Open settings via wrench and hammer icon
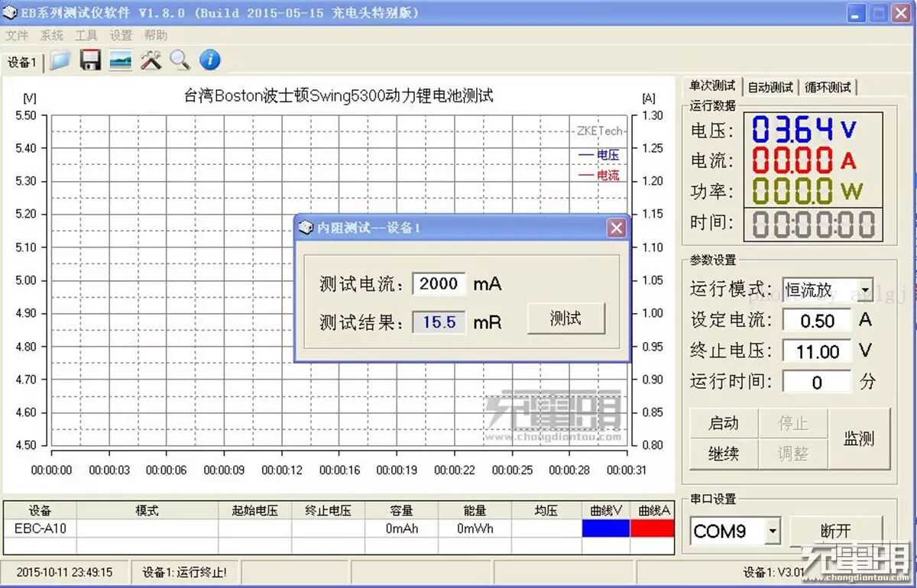Screen dimensions: 917x588 click(151, 60)
